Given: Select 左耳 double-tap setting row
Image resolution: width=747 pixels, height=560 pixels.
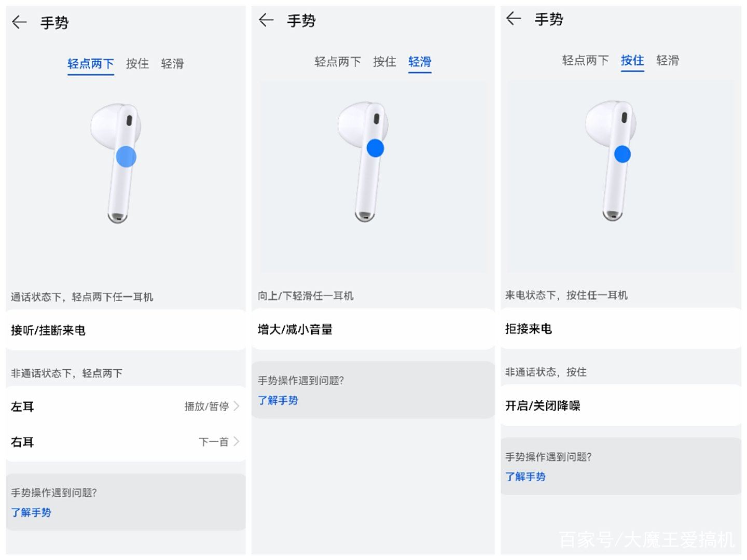Looking at the screenshot, I should coord(126,407).
